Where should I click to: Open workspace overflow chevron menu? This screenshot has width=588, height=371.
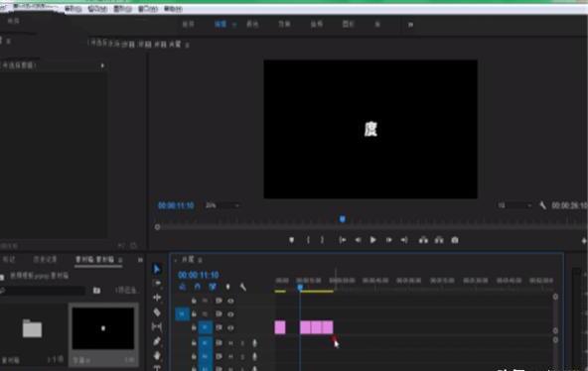[410, 25]
